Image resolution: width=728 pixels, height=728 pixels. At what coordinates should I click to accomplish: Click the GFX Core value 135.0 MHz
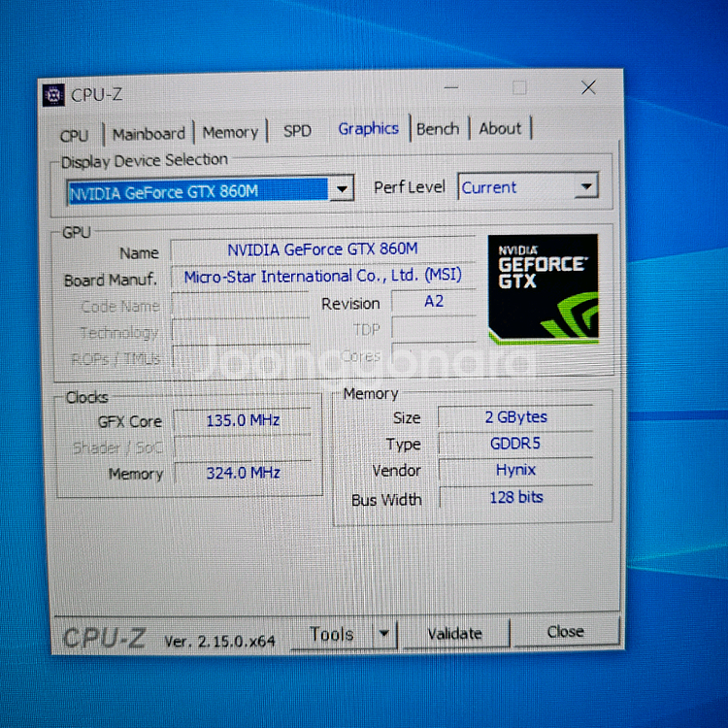[243, 420]
